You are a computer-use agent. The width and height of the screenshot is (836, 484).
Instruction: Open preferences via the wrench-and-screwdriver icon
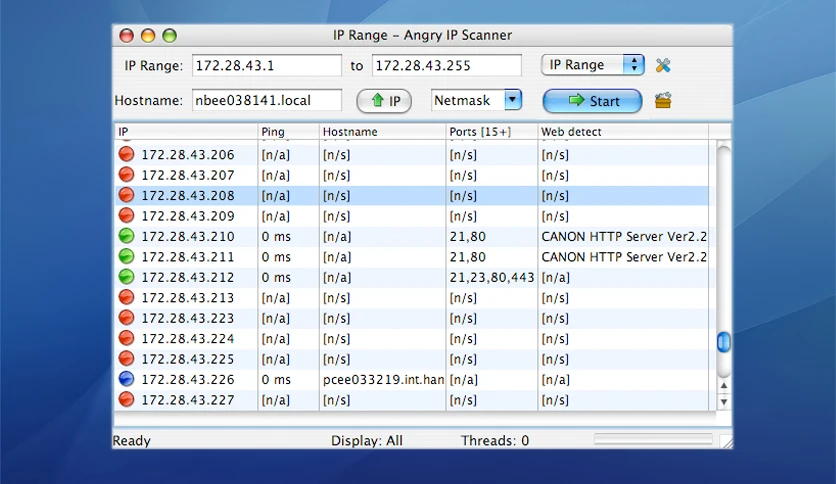pos(663,66)
